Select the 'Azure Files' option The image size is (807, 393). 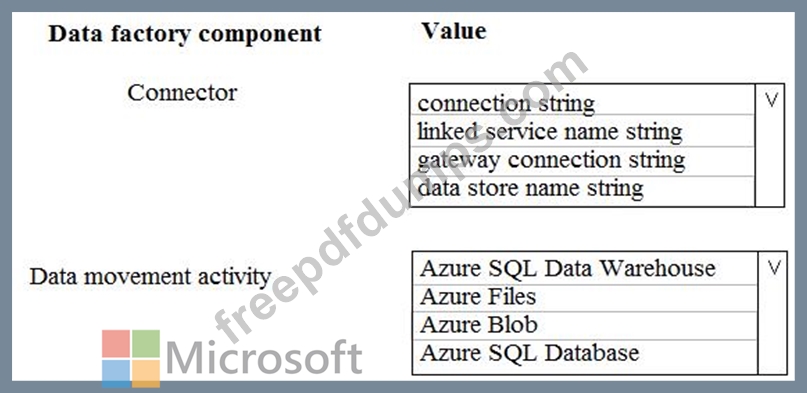[585, 298]
